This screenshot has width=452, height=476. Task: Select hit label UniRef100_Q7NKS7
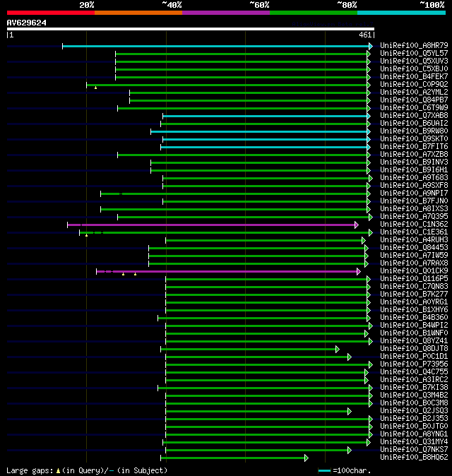point(414,449)
